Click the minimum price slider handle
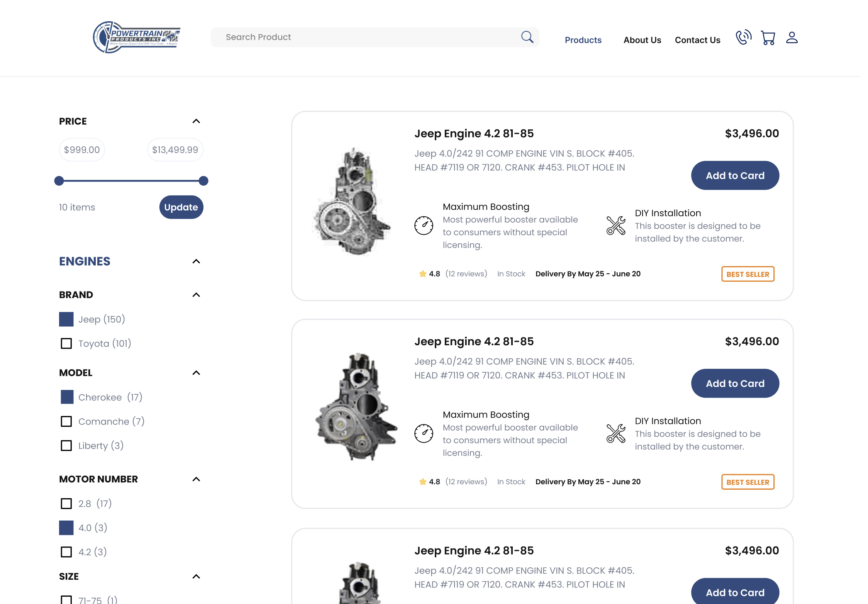 pos(59,181)
